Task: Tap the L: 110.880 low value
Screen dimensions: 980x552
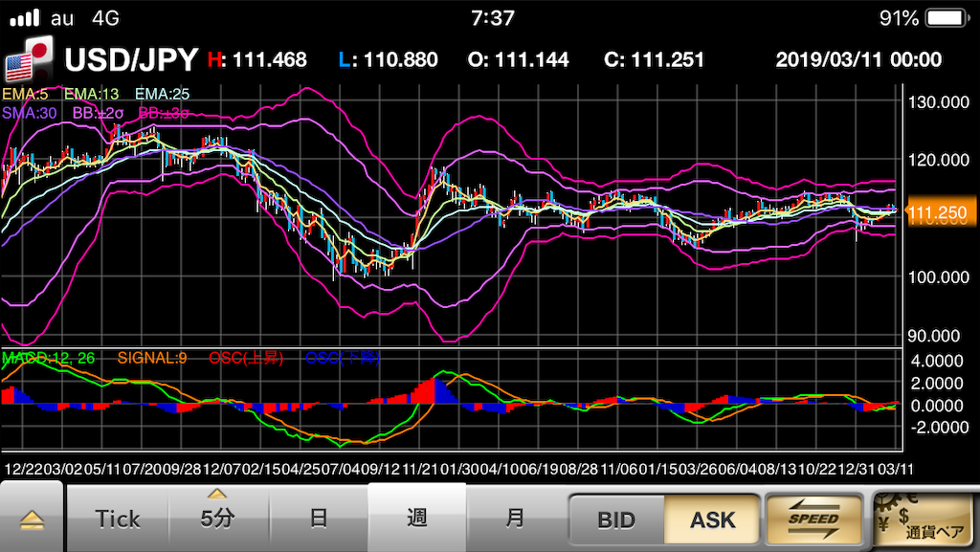Action: pos(389,60)
